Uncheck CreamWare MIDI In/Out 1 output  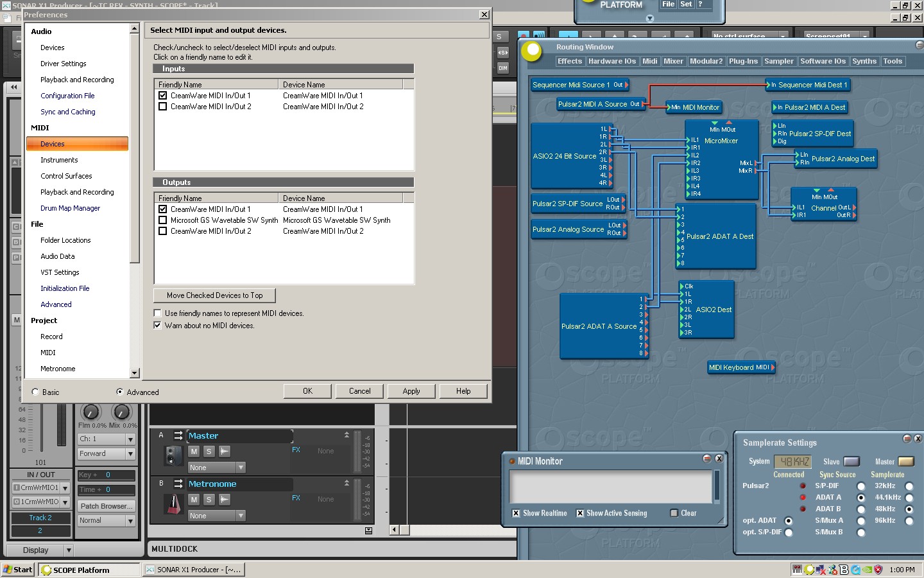click(x=163, y=209)
